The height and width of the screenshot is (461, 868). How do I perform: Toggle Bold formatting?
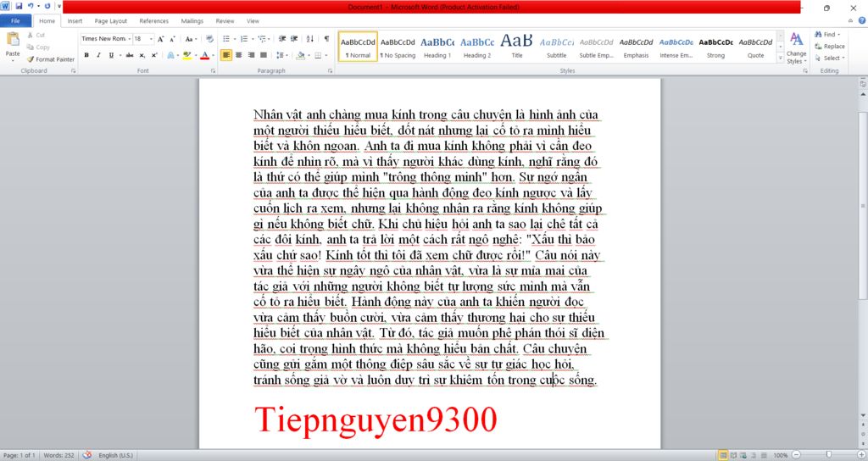[x=86, y=55]
